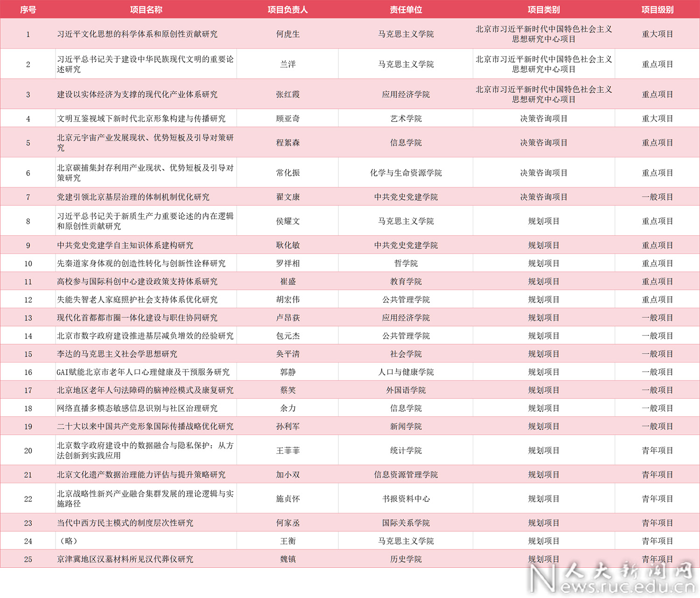Select project title starting with GAI赋能北京市

click(x=143, y=372)
